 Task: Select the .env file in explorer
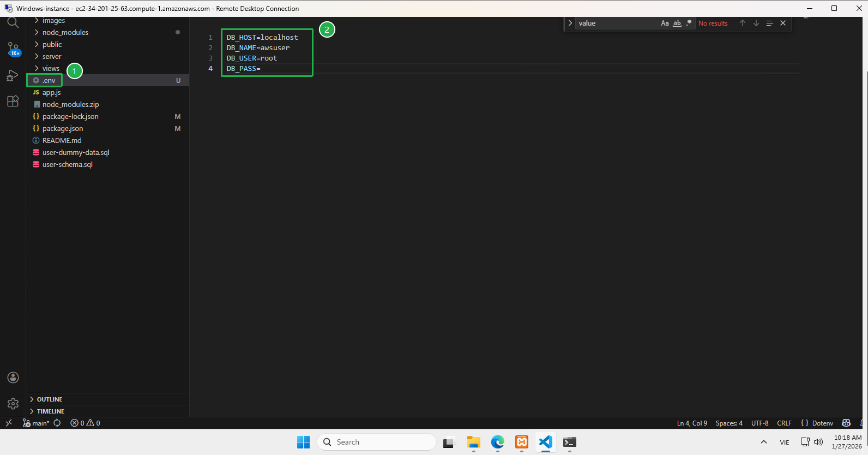tap(107, 80)
